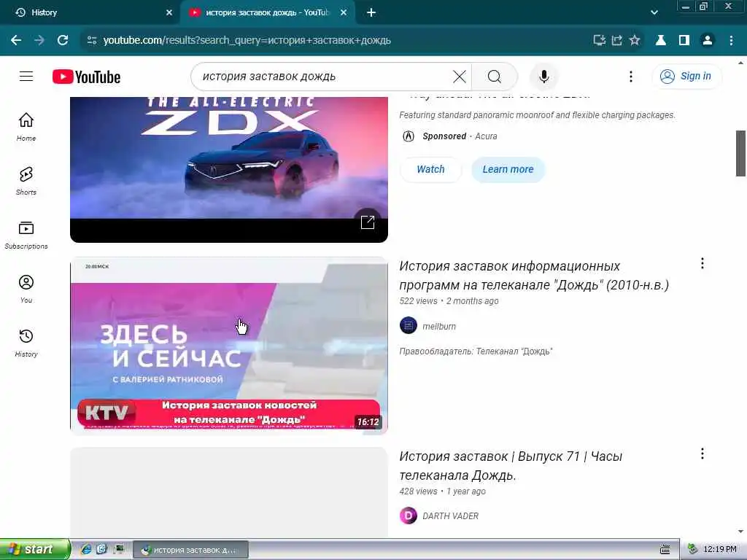Close the YouTube tab

[344, 13]
